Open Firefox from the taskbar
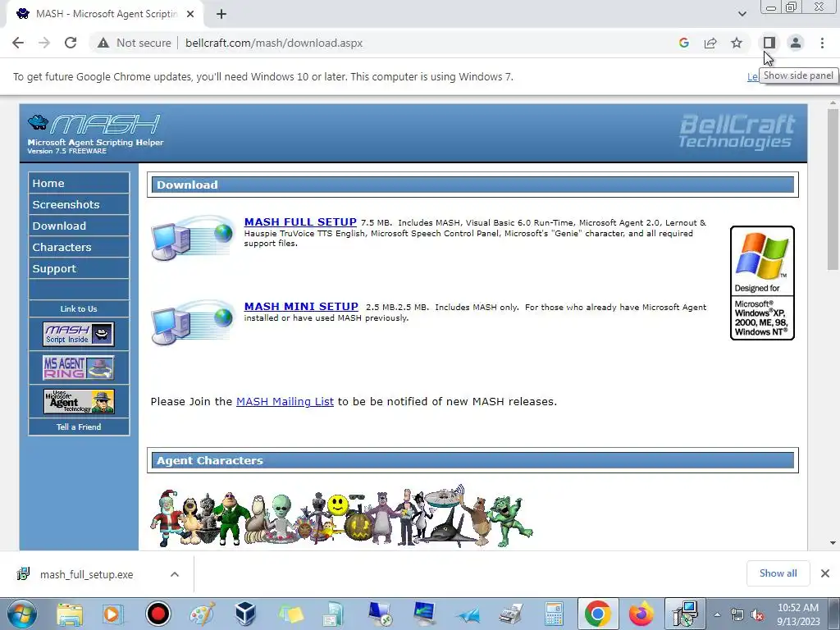This screenshot has width=840, height=630. [x=641, y=614]
